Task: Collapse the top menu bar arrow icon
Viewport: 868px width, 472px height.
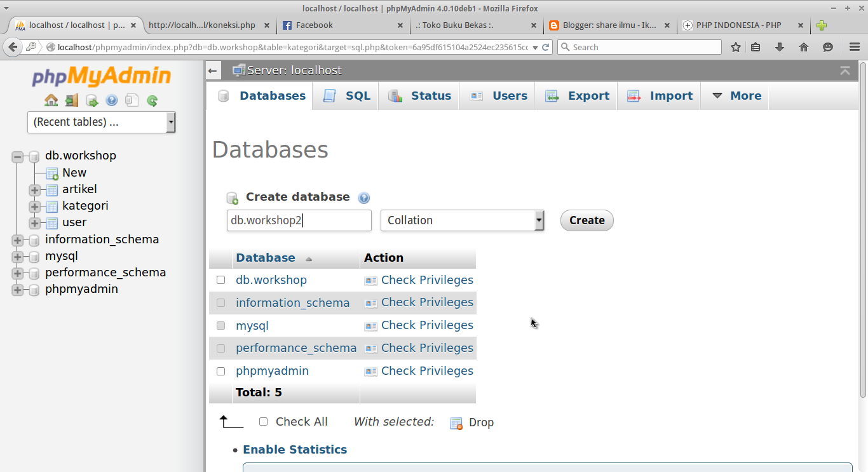Action: pos(844,71)
